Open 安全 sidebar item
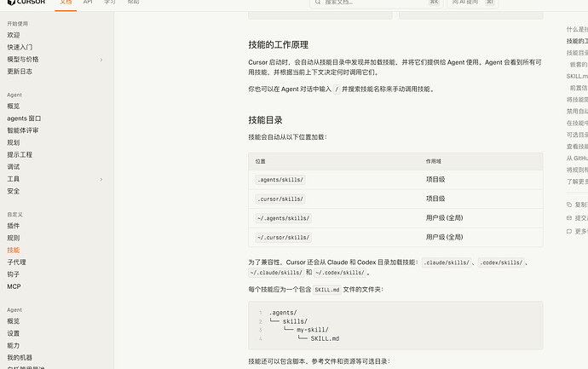The width and height of the screenshot is (588, 369). (x=14, y=191)
